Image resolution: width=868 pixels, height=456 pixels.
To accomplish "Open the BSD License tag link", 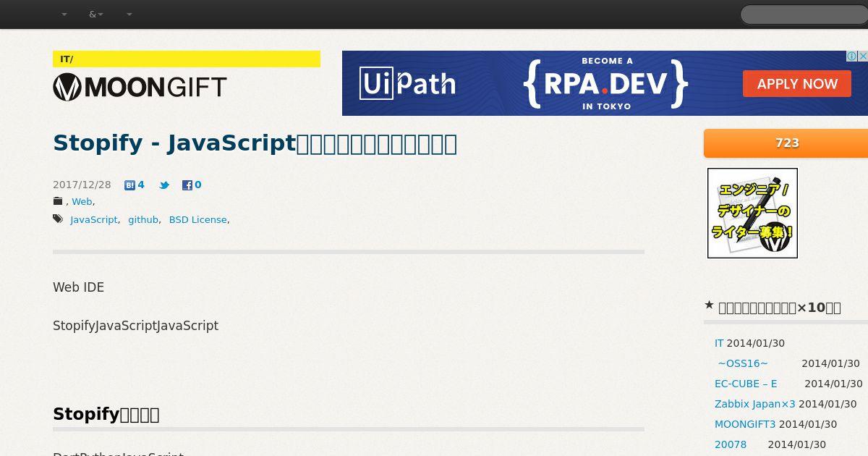I will coord(197,220).
